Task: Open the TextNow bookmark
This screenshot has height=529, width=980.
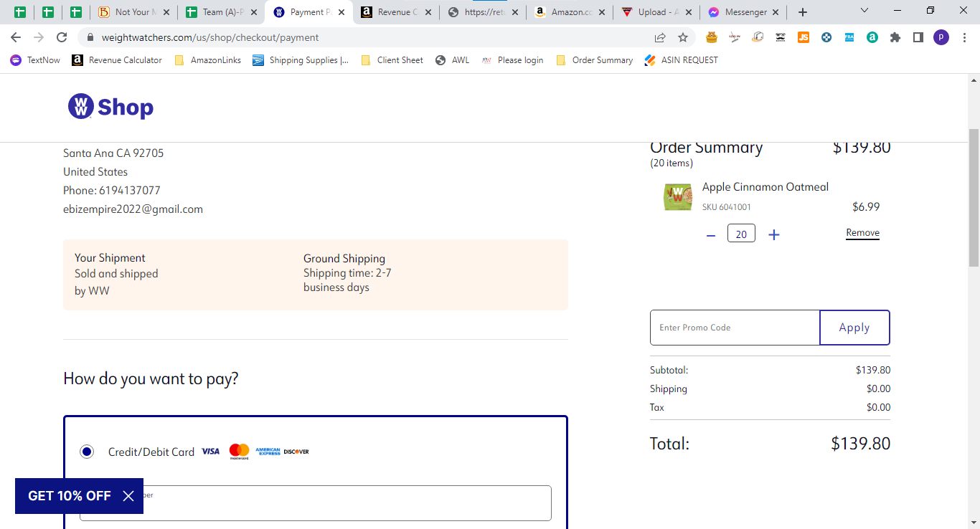Action: coord(35,60)
